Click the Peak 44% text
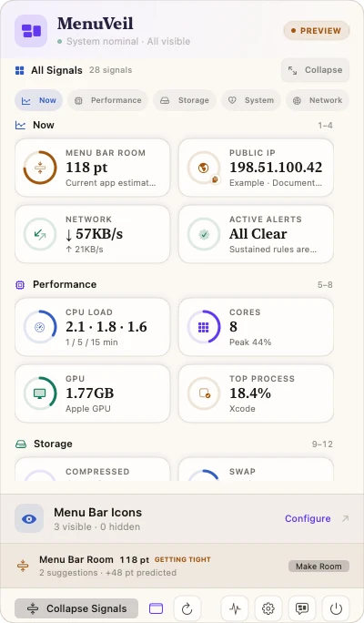 pos(250,342)
